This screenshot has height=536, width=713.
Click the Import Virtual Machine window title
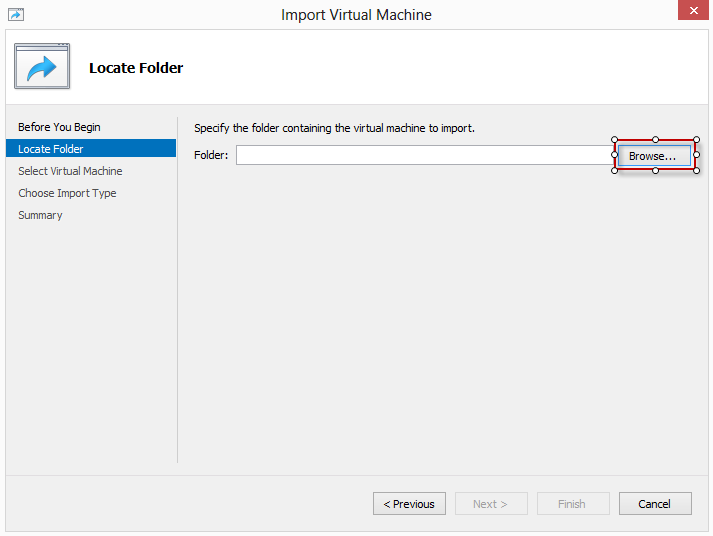356,15
